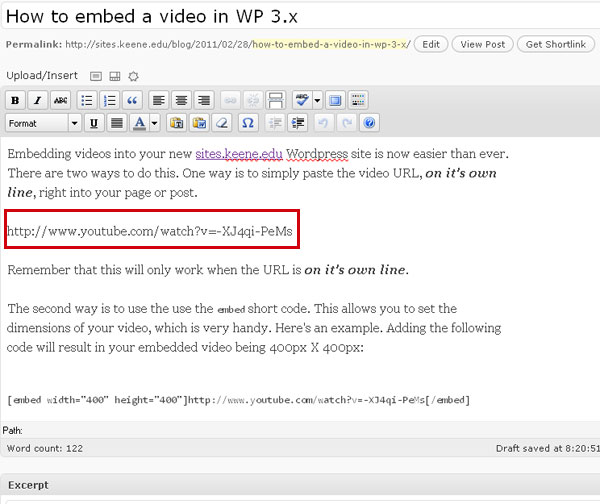Undo the last change
Image resolution: width=600 pixels, height=504 pixels.
pos(324,123)
